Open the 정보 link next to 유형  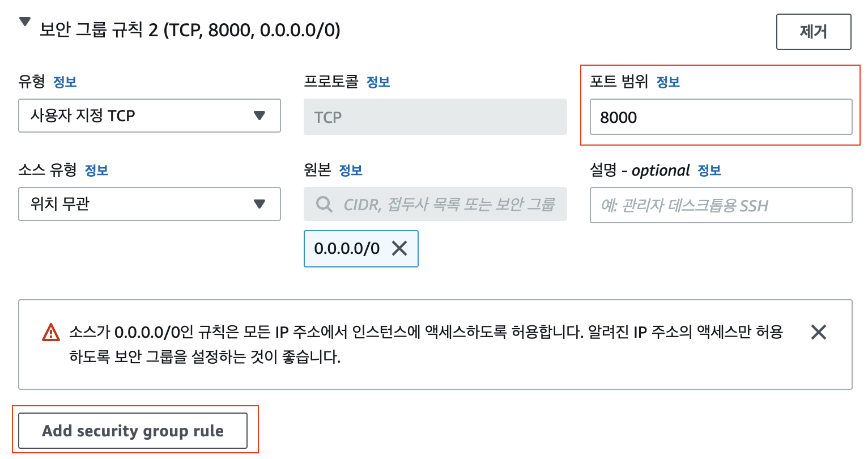[x=65, y=82]
